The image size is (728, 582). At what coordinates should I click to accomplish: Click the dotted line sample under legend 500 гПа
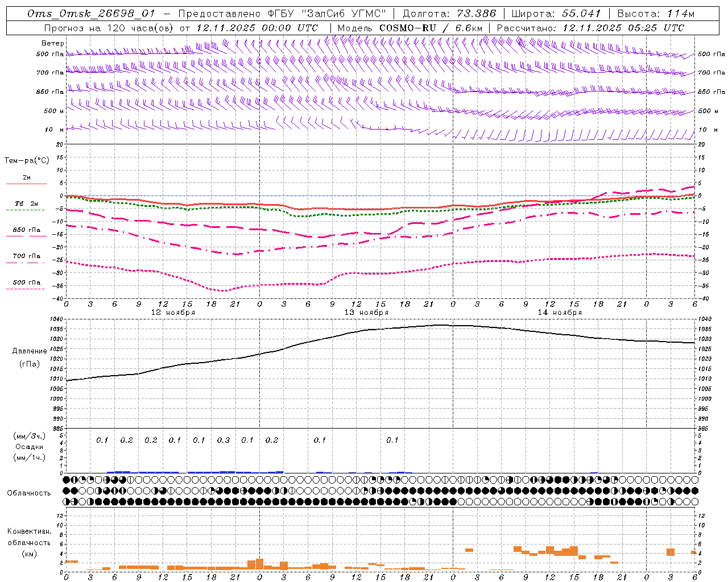(x=25, y=289)
